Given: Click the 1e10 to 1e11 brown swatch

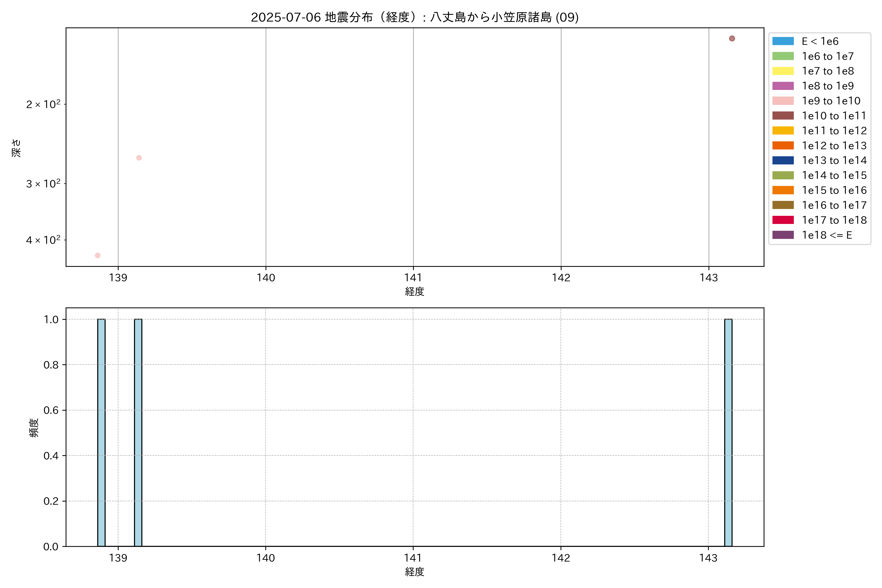Looking at the screenshot, I should pos(783,115).
